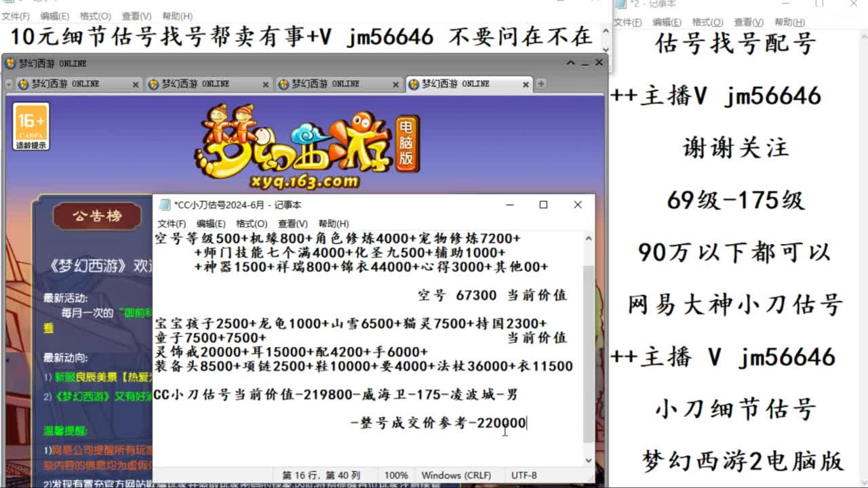Close the fourth 梦幻西游 ONLINE tab
Screen dimensions: 868x488
point(526,85)
